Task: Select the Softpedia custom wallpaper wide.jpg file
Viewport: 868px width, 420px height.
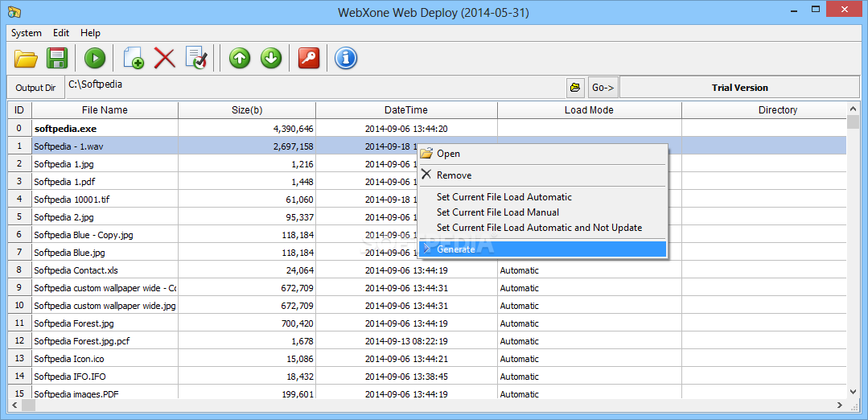Action: (105, 306)
